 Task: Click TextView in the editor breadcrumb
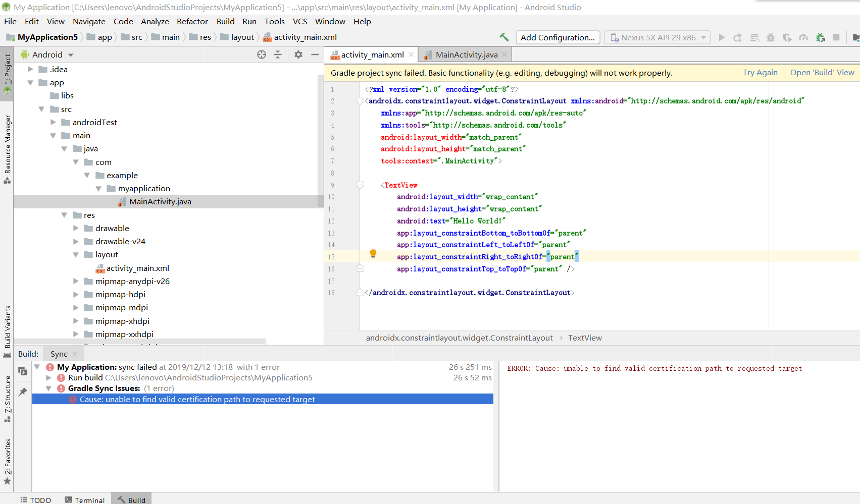coord(585,338)
